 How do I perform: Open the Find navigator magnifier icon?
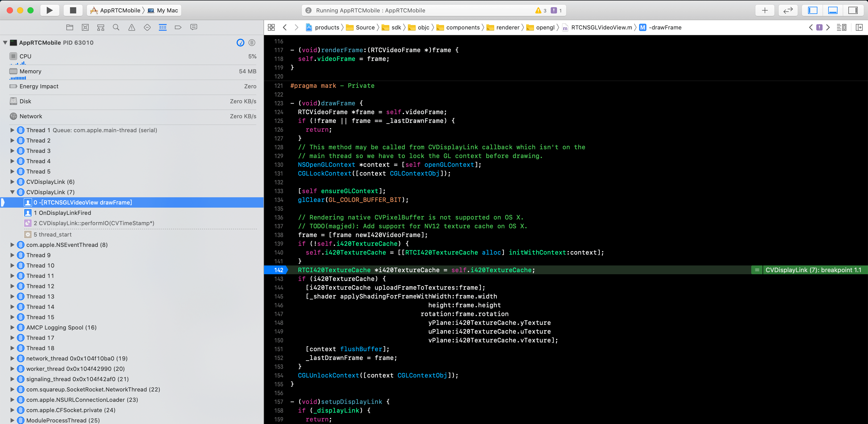point(116,27)
